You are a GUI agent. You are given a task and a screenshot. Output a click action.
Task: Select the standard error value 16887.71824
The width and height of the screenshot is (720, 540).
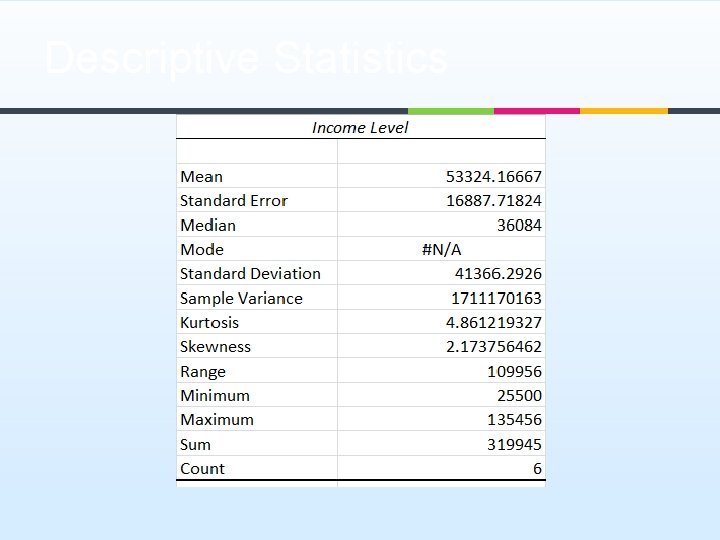pyautogui.click(x=493, y=201)
